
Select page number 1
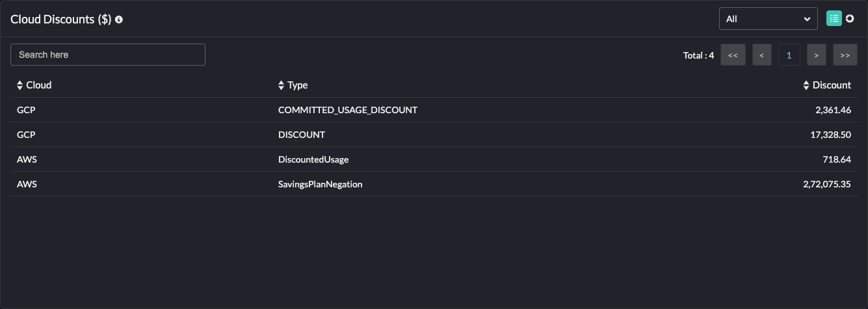click(x=789, y=55)
